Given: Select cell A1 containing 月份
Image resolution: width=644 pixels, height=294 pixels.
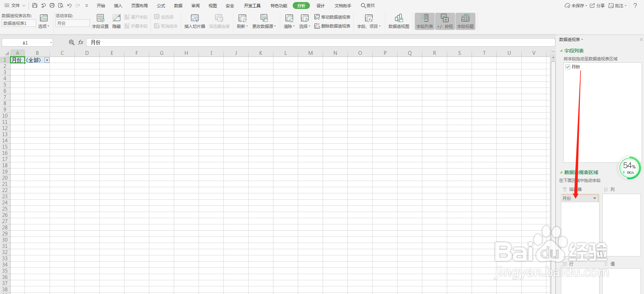Looking at the screenshot, I should click(x=17, y=60).
